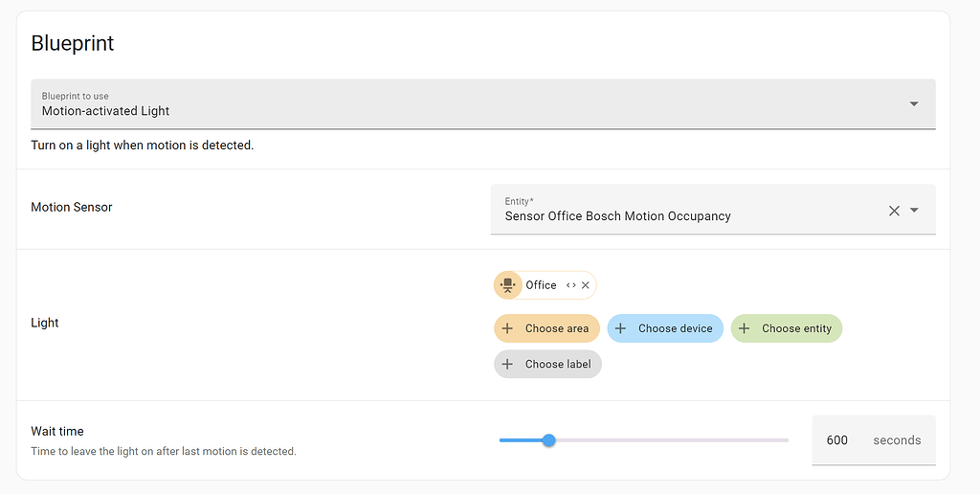Click the office chair icon on the Office chip
Viewport: 980px width, 494px height.
508,285
